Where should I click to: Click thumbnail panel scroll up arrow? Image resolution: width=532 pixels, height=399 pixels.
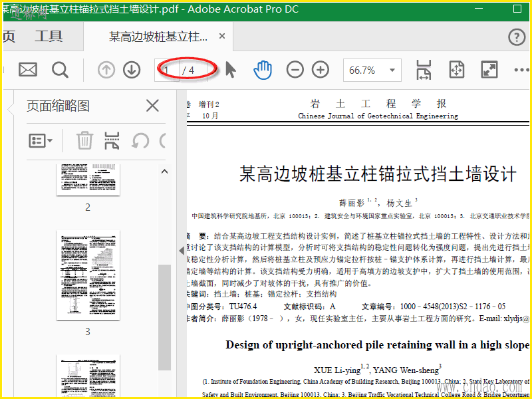click(x=164, y=172)
